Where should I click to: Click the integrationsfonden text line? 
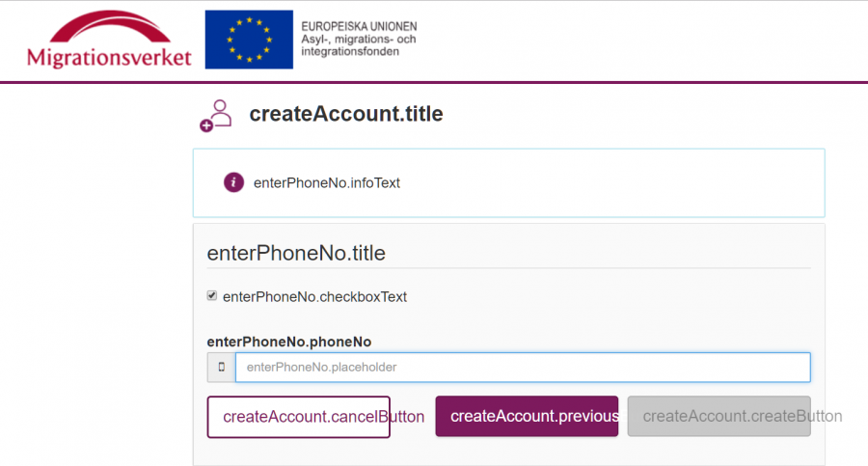tap(350, 51)
